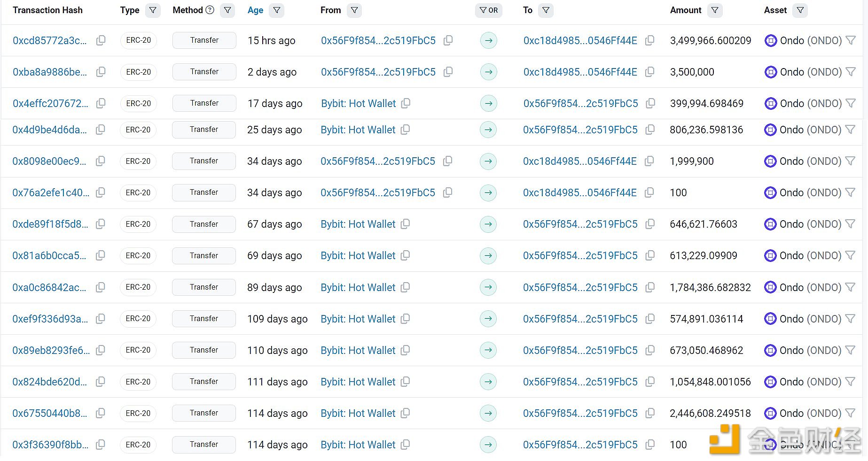
Task: Click ERC-20 badge in 111 days ago row
Action: [x=138, y=382]
